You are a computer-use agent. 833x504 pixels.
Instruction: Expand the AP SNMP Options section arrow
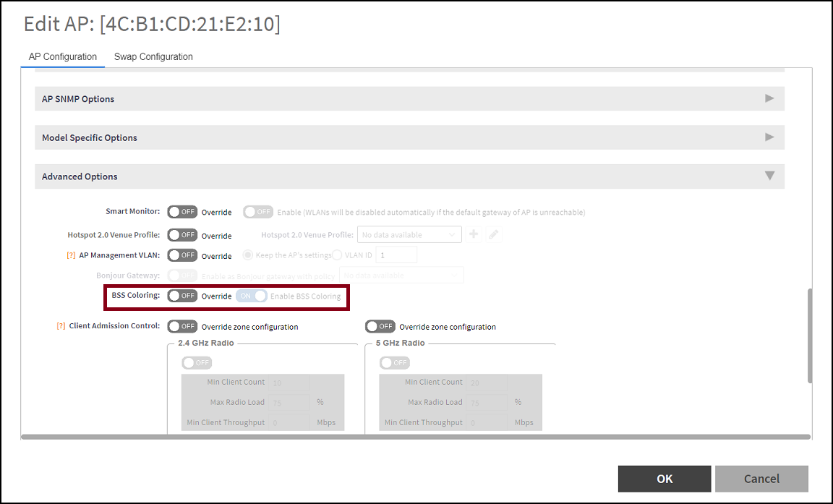click(769, 98)
